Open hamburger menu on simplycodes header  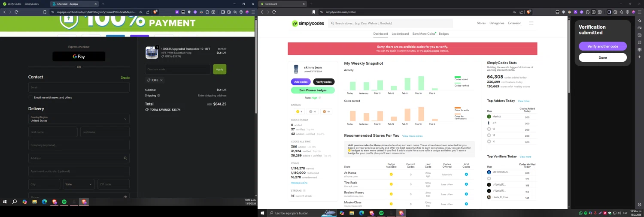tap(531, 23)
